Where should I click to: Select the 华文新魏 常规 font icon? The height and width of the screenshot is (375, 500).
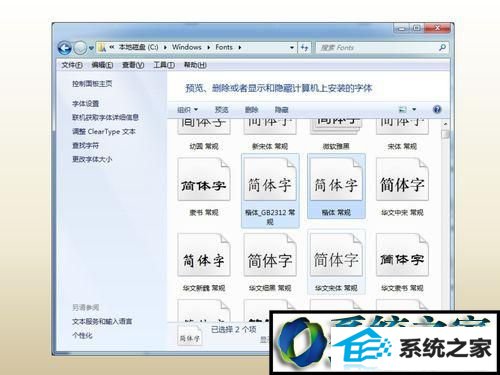click(204, 255)
